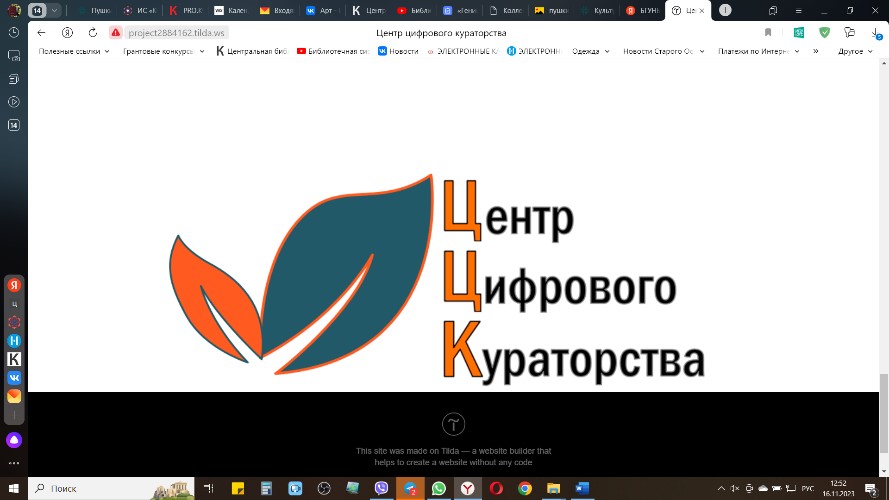Click the РУС language indicator
The width and height of the screenshot is (889, 500).
[807, 488]
